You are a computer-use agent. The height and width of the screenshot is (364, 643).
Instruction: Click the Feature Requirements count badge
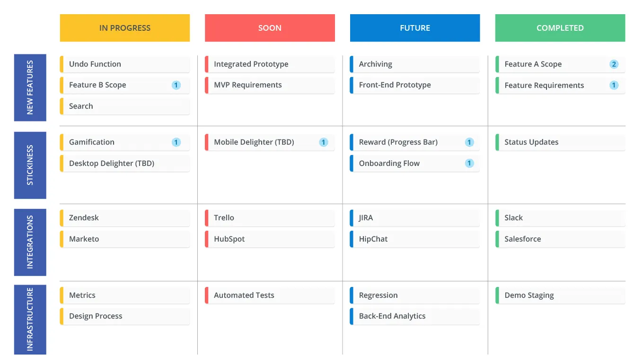(614, 85)
